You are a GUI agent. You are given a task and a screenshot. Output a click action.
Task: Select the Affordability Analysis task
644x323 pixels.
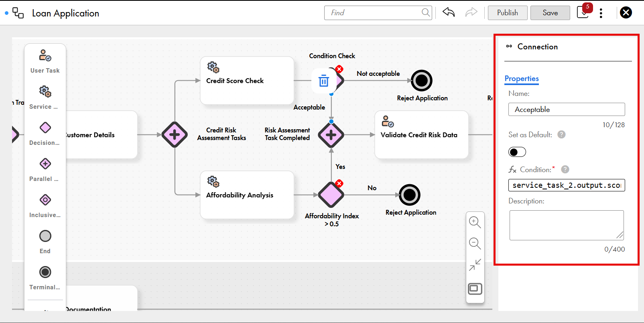(x=247, y=195)
